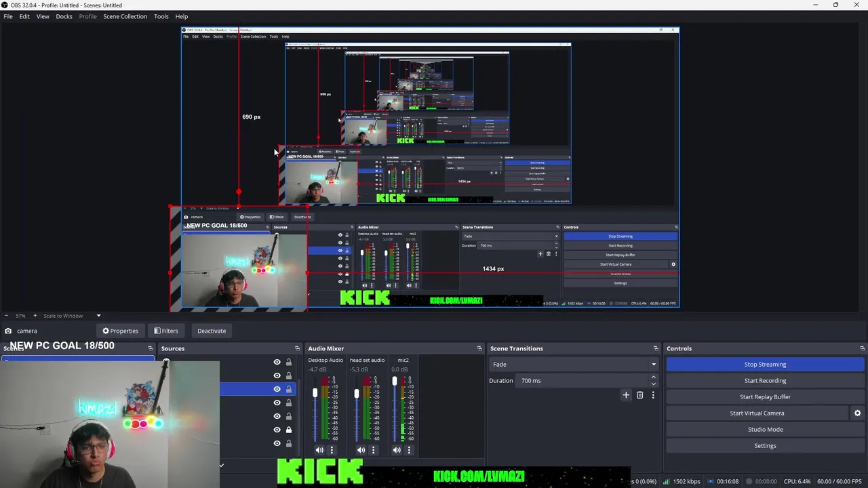Unlock the source with the white closed padlock

289,430
